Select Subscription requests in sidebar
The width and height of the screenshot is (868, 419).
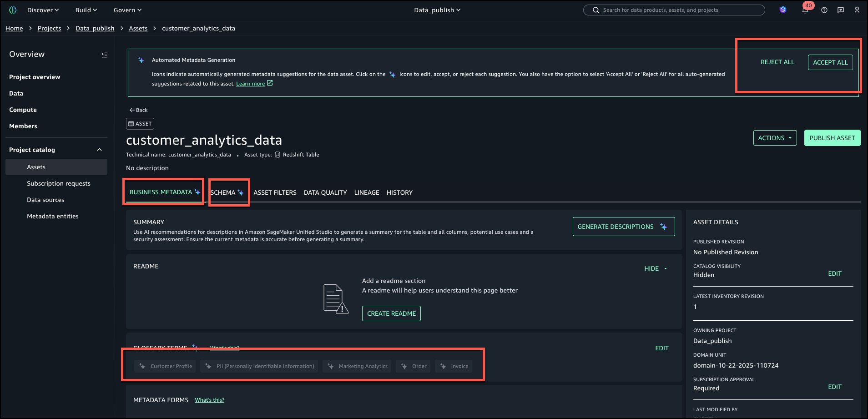(x=58, y=183)
